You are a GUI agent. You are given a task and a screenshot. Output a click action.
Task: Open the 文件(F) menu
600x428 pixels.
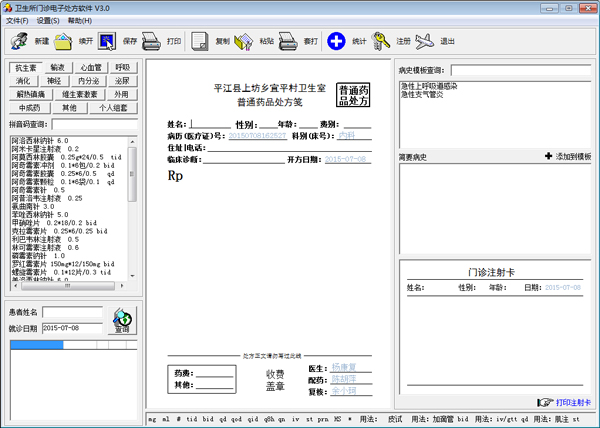17,21
